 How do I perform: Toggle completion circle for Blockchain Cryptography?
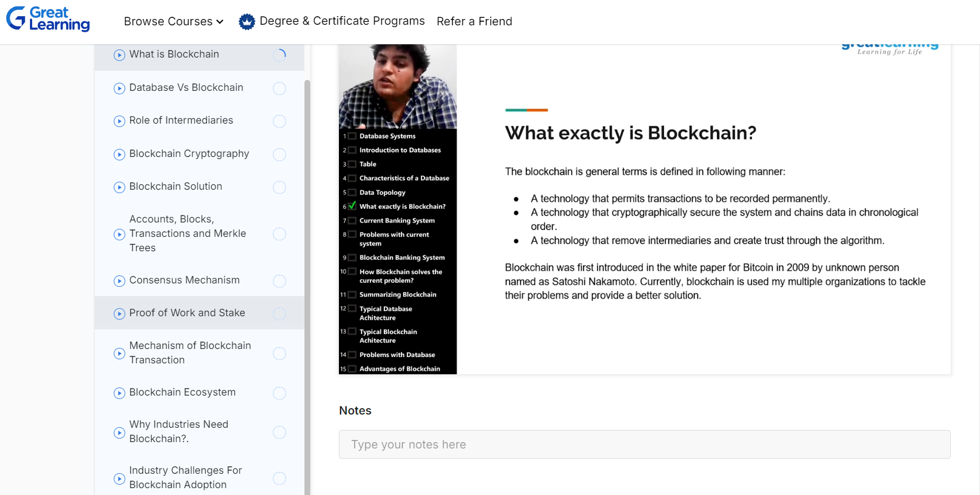tap(280, 155)
